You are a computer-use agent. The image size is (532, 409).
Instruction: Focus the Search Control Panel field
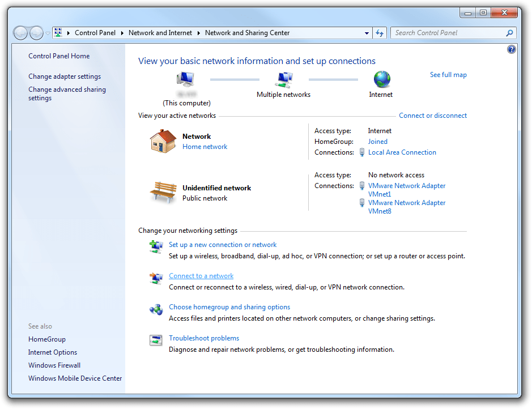coord(453,33)
